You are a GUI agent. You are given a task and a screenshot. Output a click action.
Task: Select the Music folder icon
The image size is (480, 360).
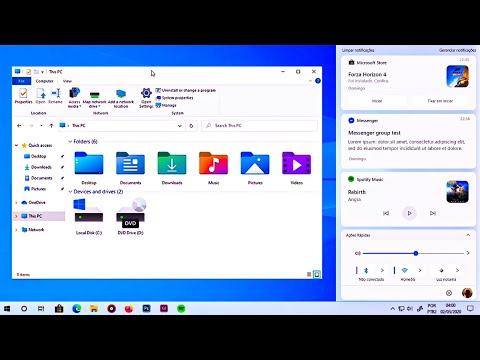point(213,163)
